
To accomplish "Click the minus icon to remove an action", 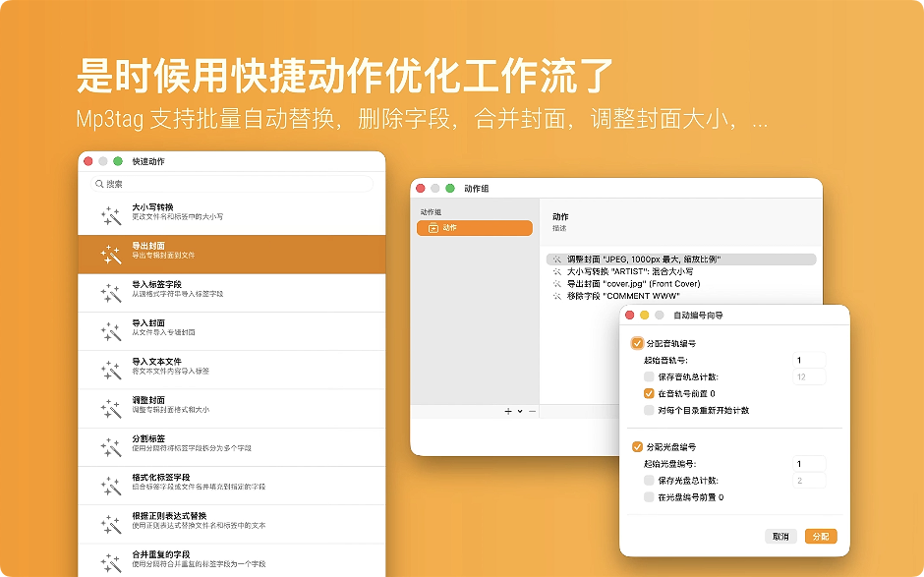I will coord(532,411).
